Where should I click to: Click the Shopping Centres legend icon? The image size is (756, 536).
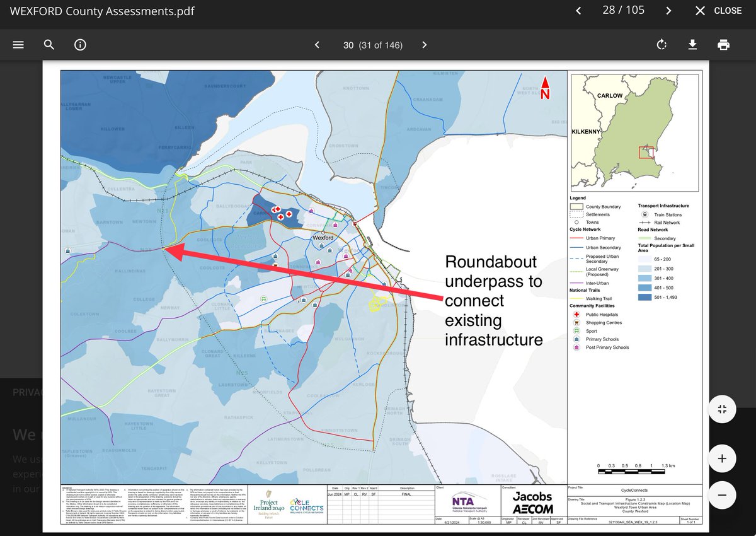click(576, 322)
